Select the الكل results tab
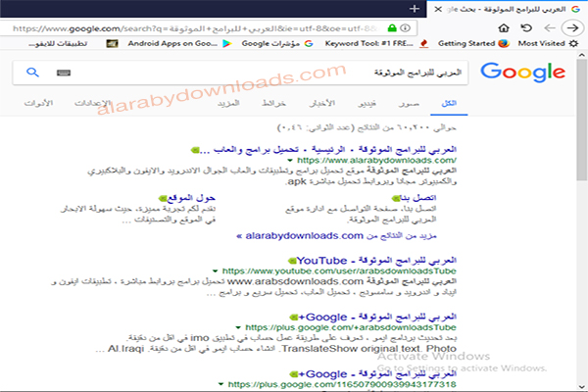Image resolution: width=588 pixels, height=392 pixels. pos(449,103)
